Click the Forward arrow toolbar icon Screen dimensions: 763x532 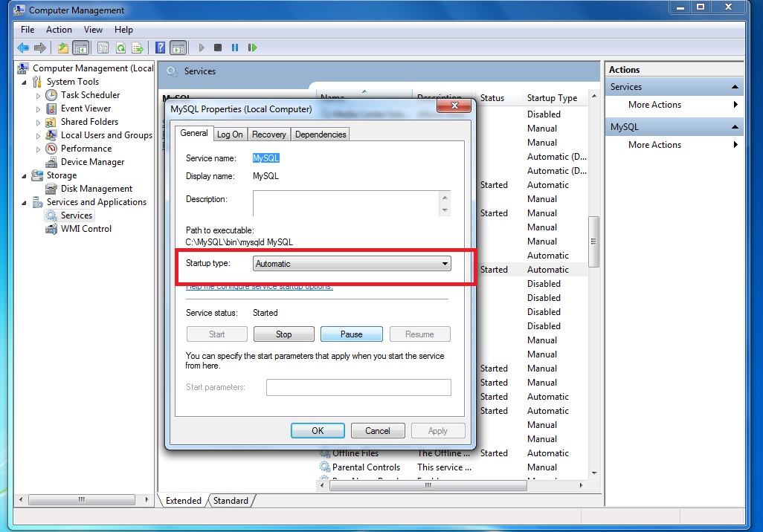tap(40, 48)
